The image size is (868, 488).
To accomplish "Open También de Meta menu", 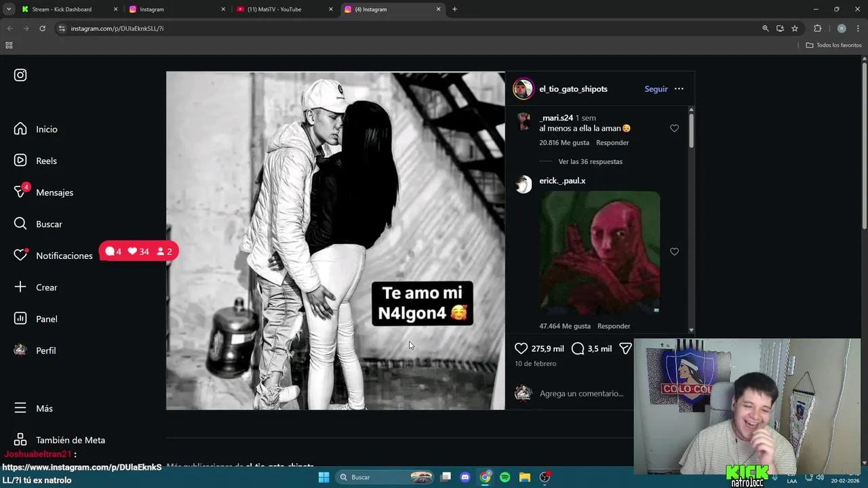I will tap(60, 440).
